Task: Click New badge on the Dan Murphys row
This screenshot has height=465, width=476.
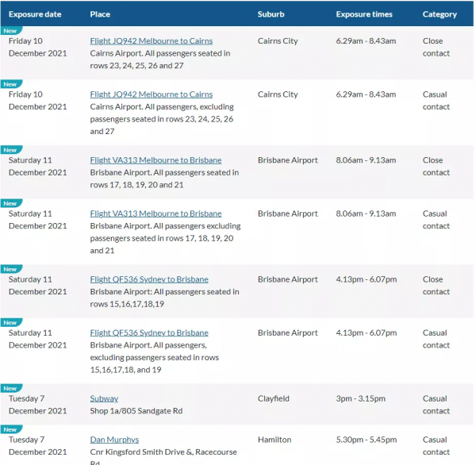Action: click(10, 429)
